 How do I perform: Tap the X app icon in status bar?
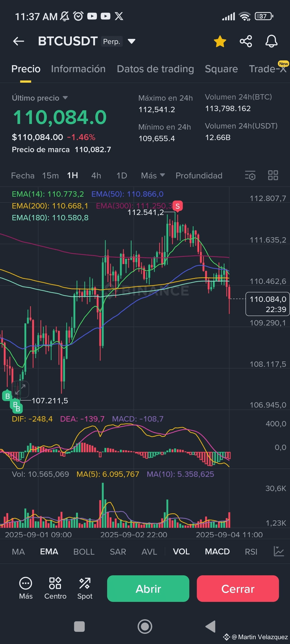[119, 16]
